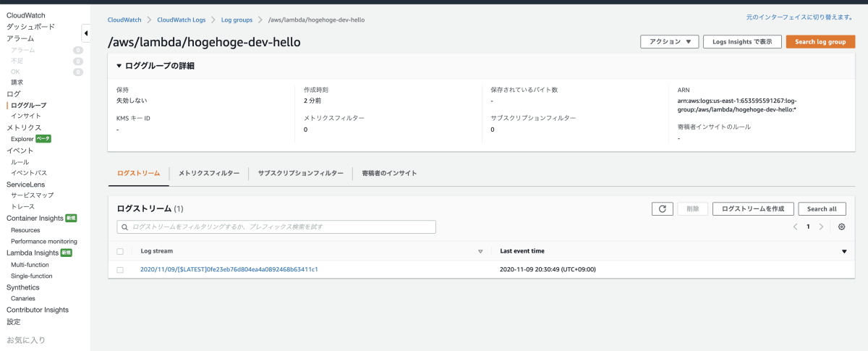Open 請求 in sidebar

17,83
